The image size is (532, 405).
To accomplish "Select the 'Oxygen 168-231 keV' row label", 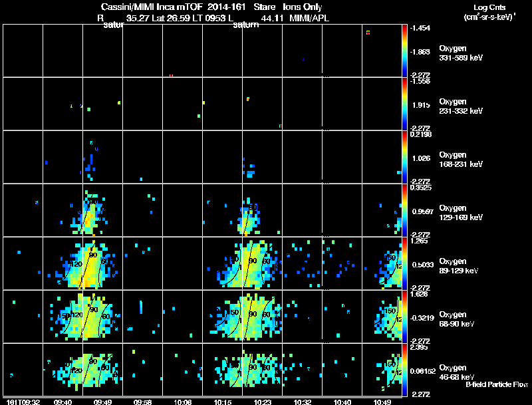I will click(x=461, y=160).
